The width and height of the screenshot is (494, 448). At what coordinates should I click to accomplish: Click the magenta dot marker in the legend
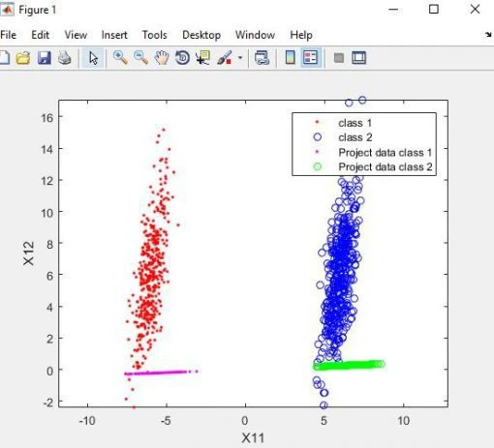pos(317,151)
